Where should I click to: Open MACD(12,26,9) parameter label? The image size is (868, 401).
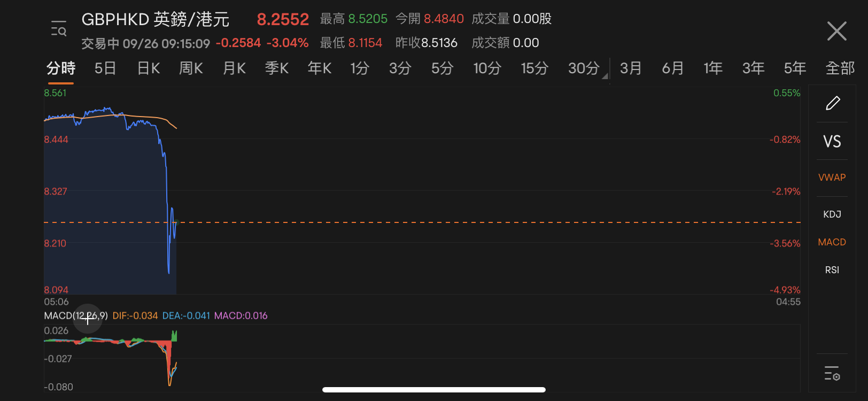pos(76,315)
